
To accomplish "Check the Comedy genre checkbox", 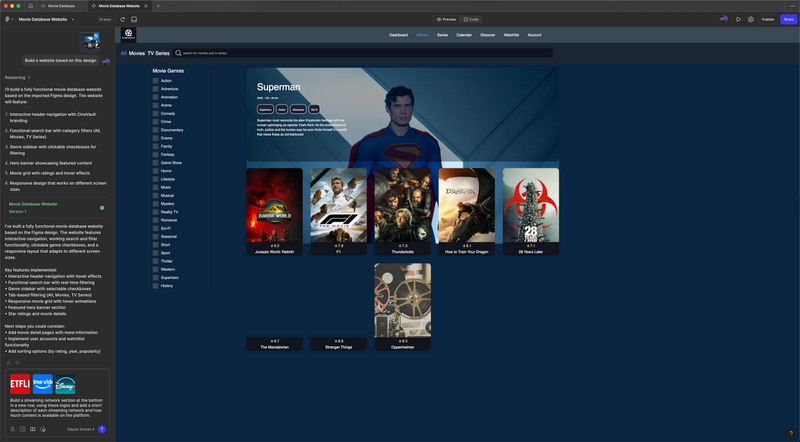I will click(x=156, y=113).
